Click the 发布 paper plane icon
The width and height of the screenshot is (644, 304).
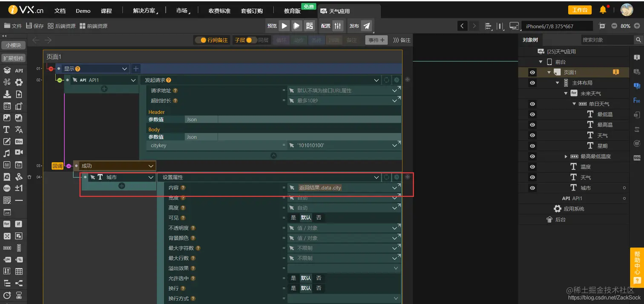coord(367,26)
